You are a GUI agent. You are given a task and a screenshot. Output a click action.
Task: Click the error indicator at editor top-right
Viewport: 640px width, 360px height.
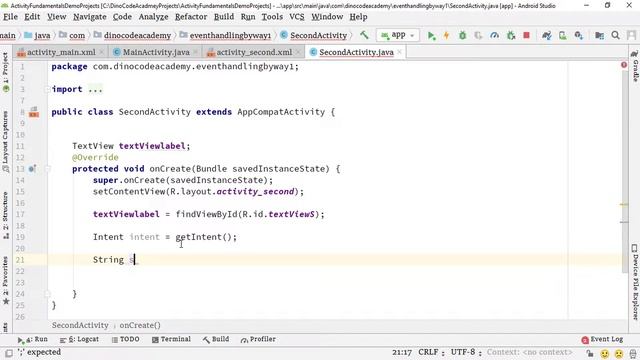click(x=624, y=65)
